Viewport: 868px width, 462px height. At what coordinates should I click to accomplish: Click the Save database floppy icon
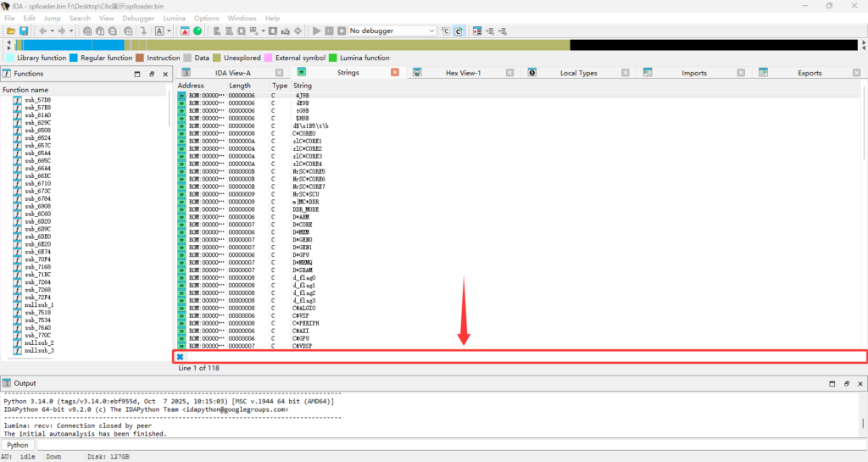(x=24, y=31)
